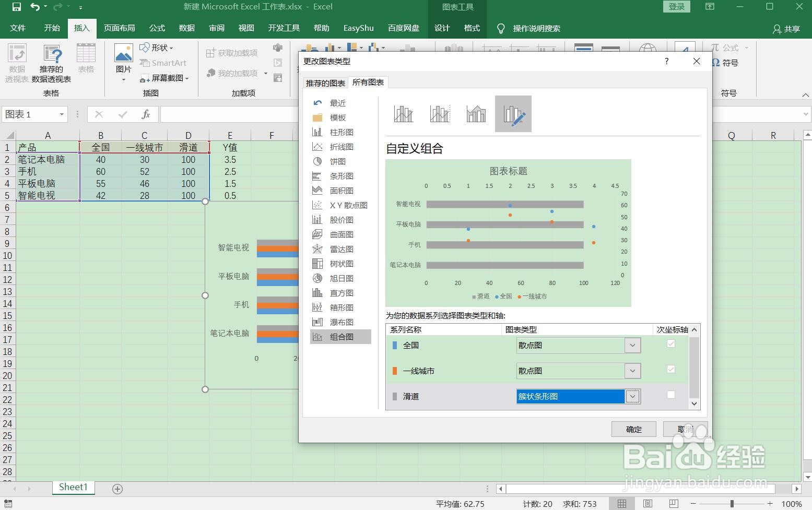Screen dimensions: 812x510
Task: Open the 设计 ribbon tab
Action: 441,28
